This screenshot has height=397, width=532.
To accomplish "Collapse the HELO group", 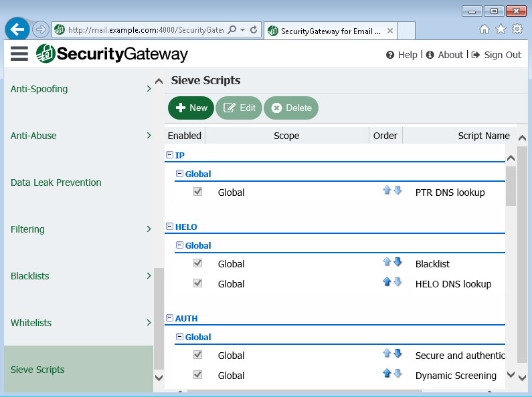I will click(x=170, y=227).
